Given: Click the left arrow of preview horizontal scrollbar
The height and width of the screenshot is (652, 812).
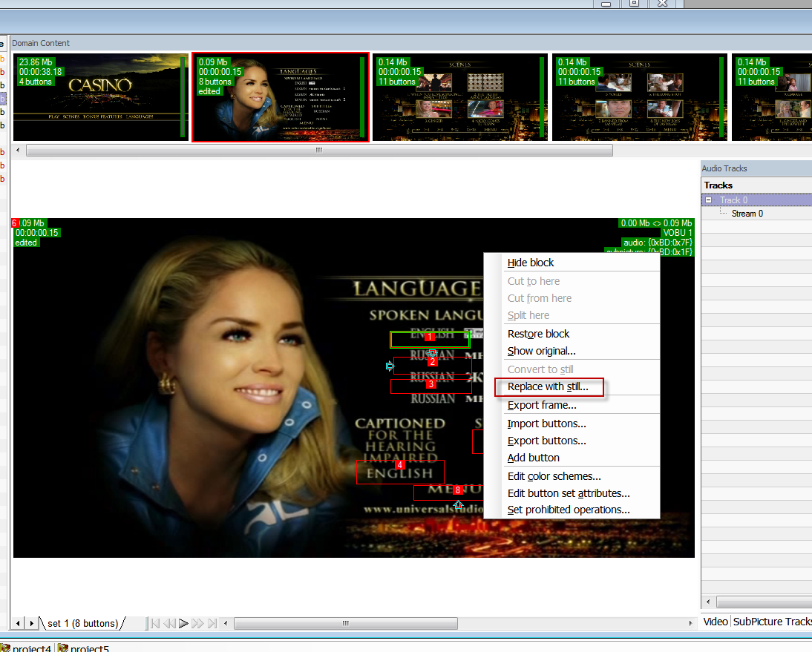Looking at the screenshot, I should click(x=226, y=624).
